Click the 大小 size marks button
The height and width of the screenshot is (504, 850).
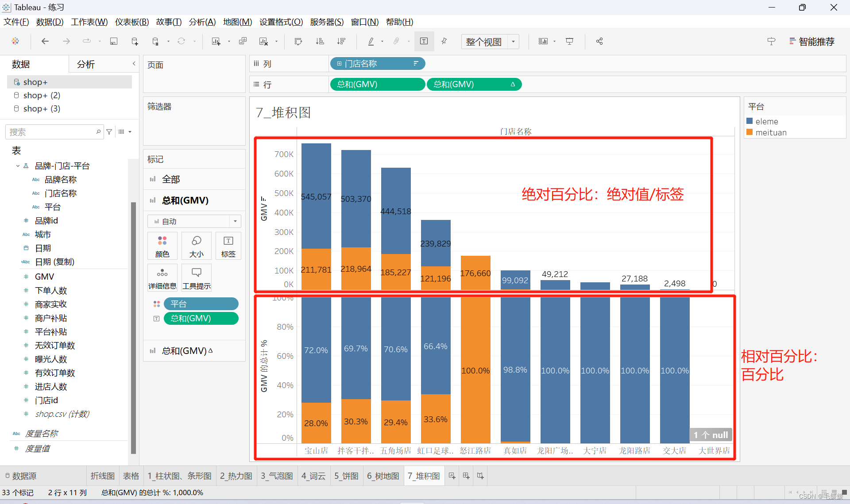coord(197,246)
